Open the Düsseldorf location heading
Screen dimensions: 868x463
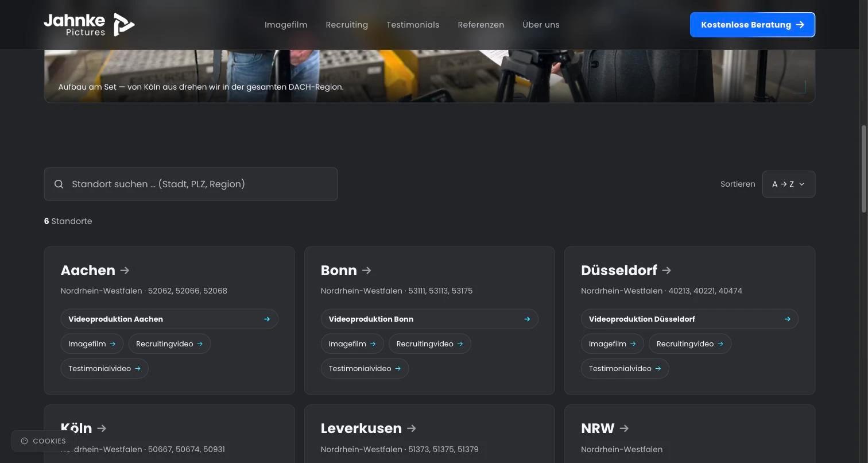click(619, 270)
